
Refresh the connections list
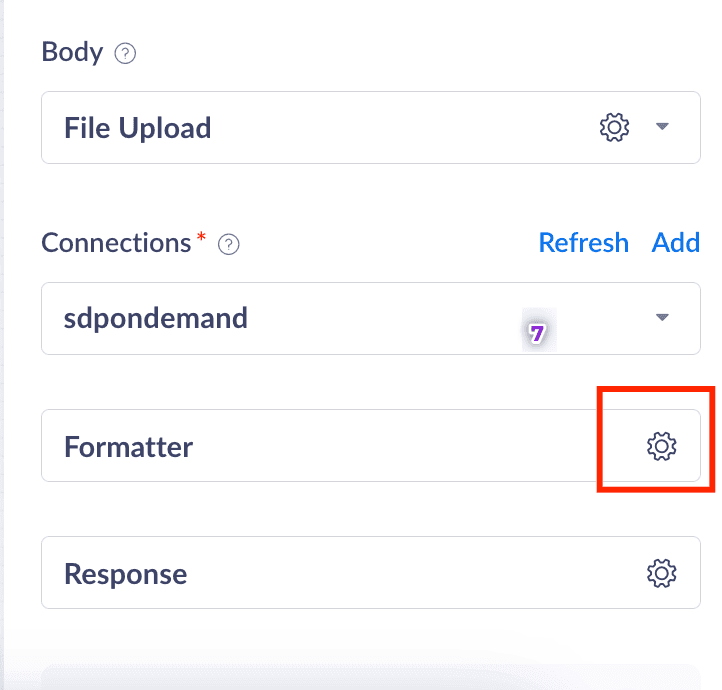pos(583,243)
